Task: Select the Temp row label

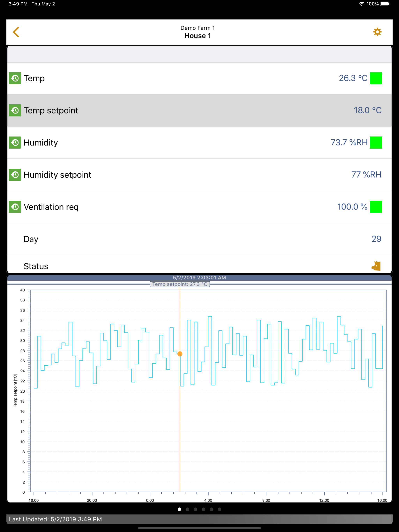Action: (x=34, y=78)
